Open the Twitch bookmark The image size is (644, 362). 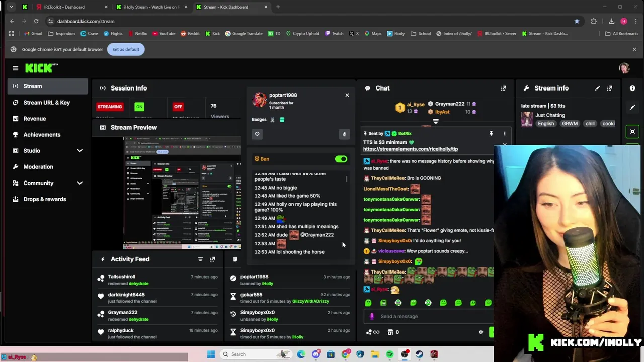tap(334, 34)
